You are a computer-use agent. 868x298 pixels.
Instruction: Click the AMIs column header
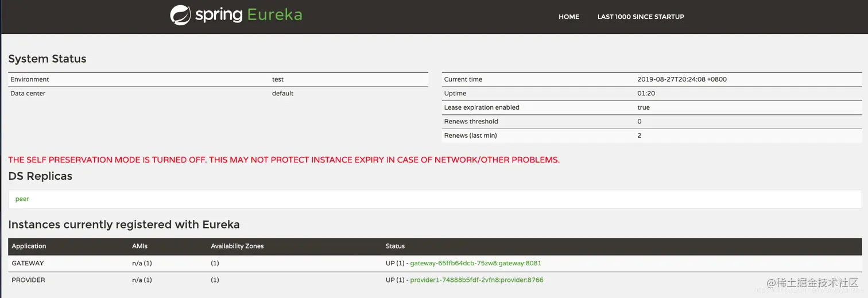pos(139,246)
